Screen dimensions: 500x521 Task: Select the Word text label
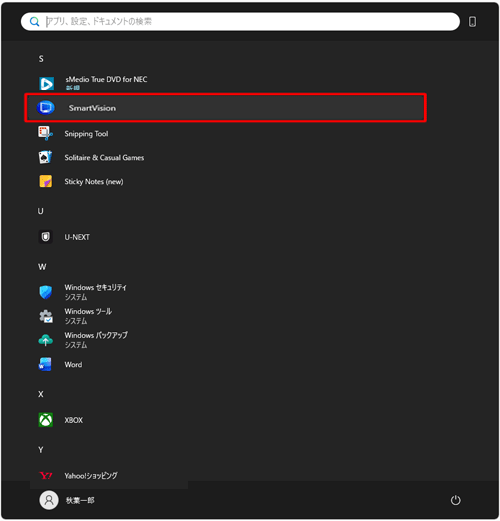tap(73, 365)
